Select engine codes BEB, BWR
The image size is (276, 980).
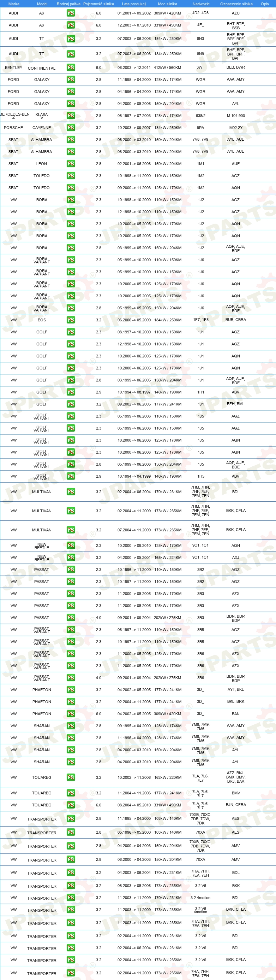point(236,67)
